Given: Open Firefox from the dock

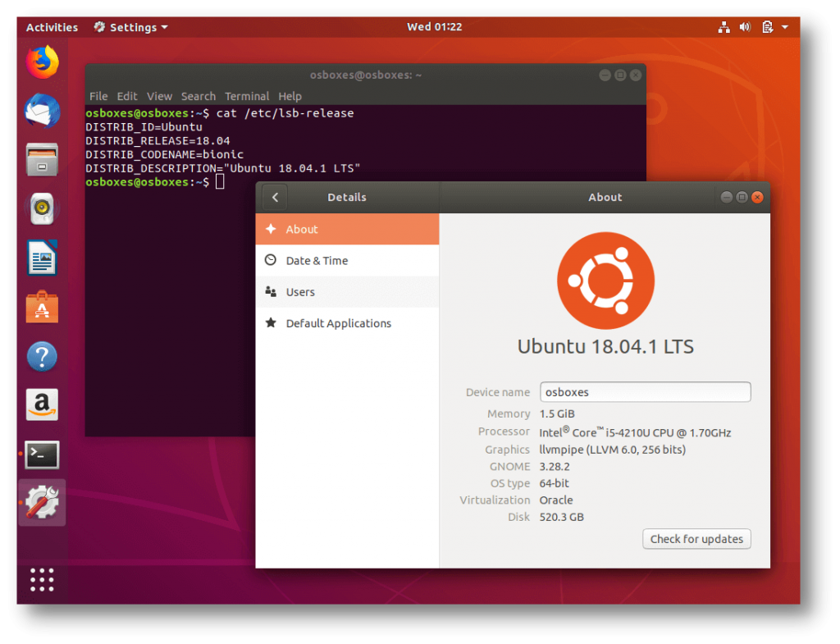Looking at the screenshot, I should (x=42, y=62).
